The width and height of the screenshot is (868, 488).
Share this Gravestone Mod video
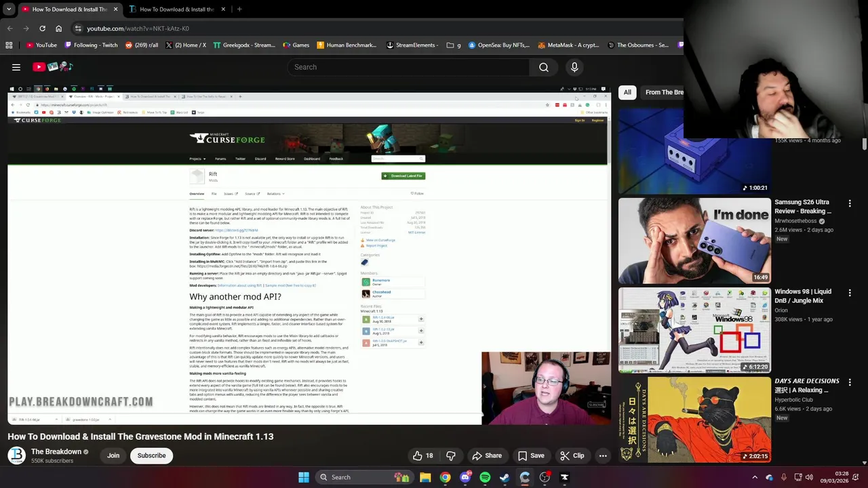point(487,455)
